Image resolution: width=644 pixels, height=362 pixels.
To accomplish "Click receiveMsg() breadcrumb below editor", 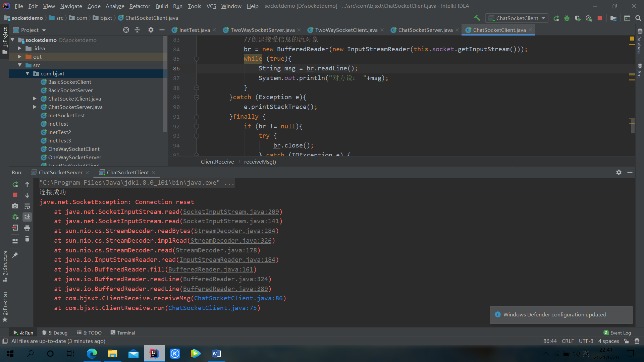I will tap(260, 162).
